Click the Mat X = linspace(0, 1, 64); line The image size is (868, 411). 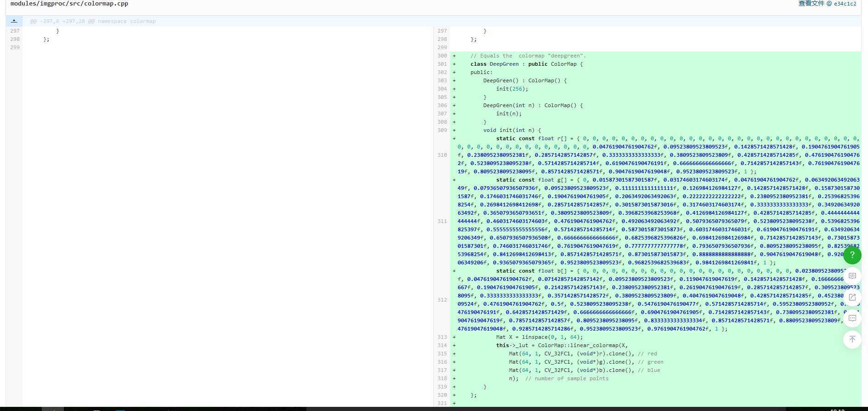coord(539,337)
